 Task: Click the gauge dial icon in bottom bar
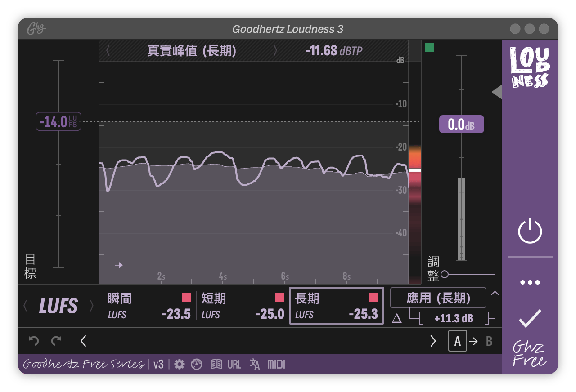pyautogui.click(x=197, y=364)
